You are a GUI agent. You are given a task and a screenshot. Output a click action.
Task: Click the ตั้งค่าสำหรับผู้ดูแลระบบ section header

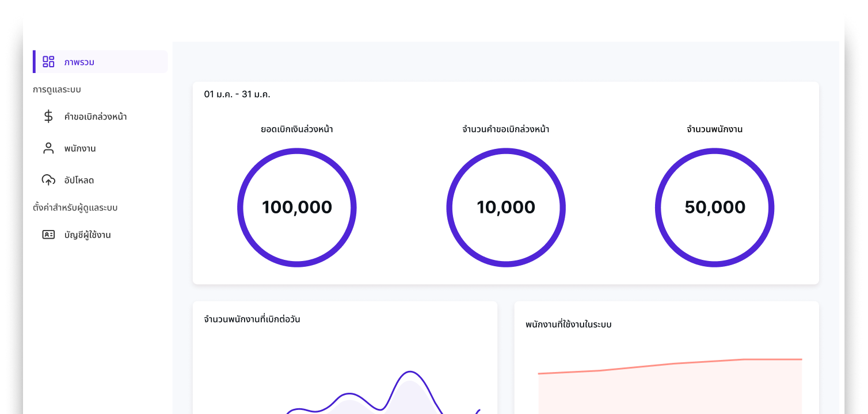[75, 208]
